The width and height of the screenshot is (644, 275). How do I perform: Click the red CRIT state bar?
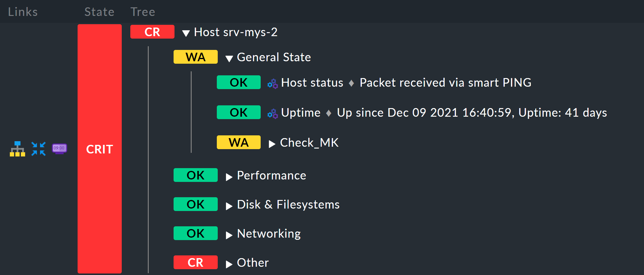click(x=99, y=149)
